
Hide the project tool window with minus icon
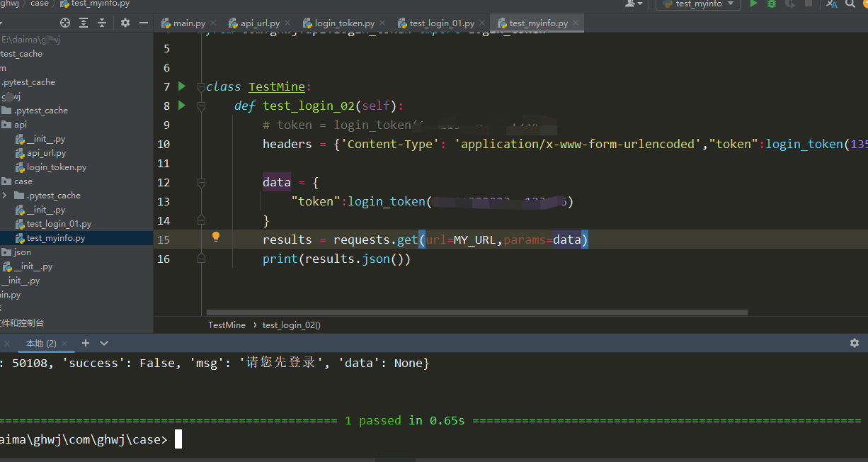[144, 23]
